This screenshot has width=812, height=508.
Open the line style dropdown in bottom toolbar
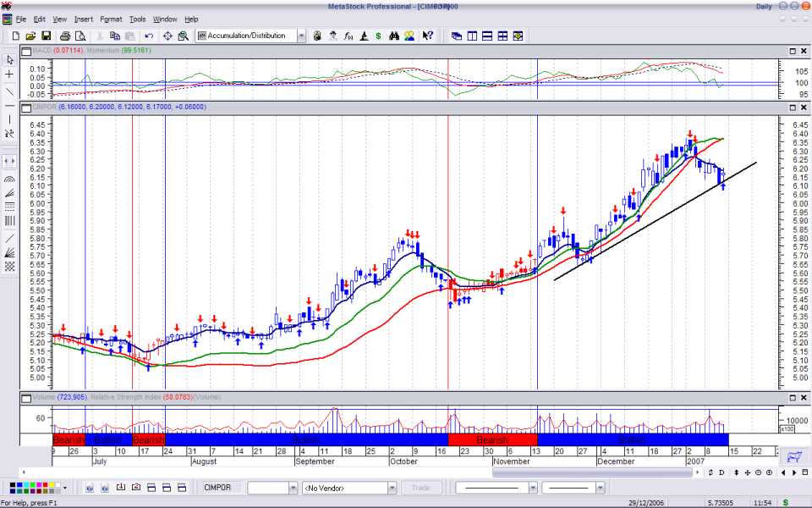532,488
